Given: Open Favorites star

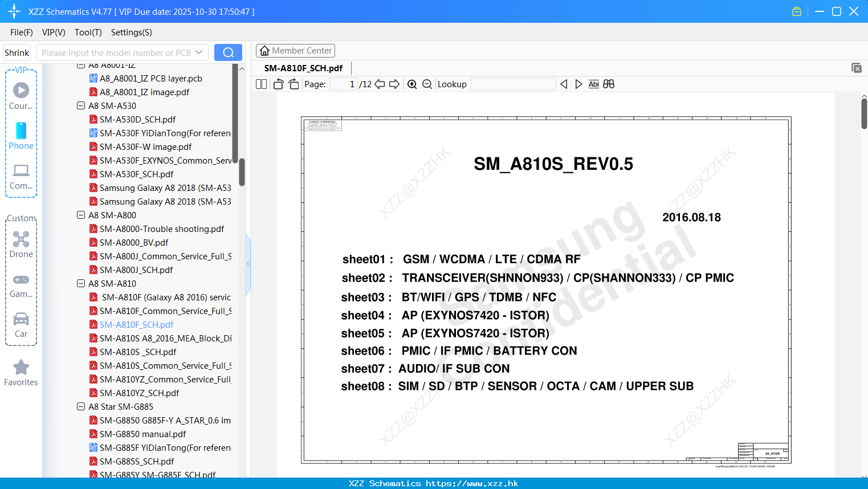Looking at the screenshot, I should pyautogui.click(x=21, y=373).
